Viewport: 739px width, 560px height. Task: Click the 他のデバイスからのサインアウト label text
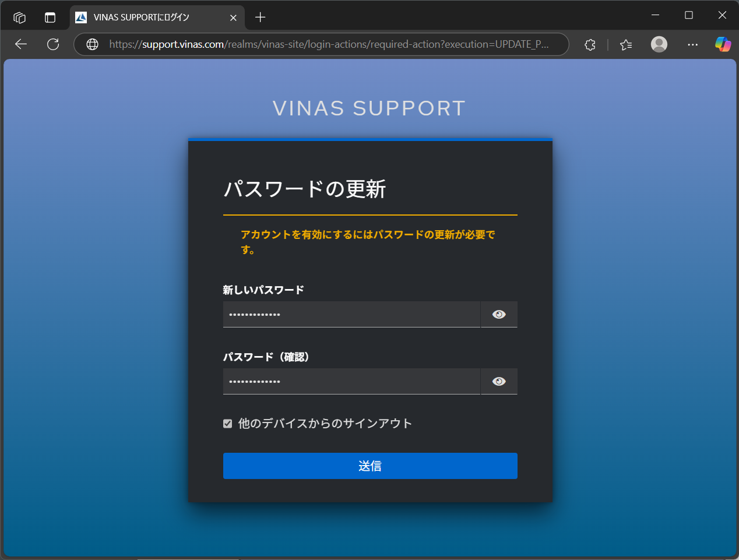[325, 424]
